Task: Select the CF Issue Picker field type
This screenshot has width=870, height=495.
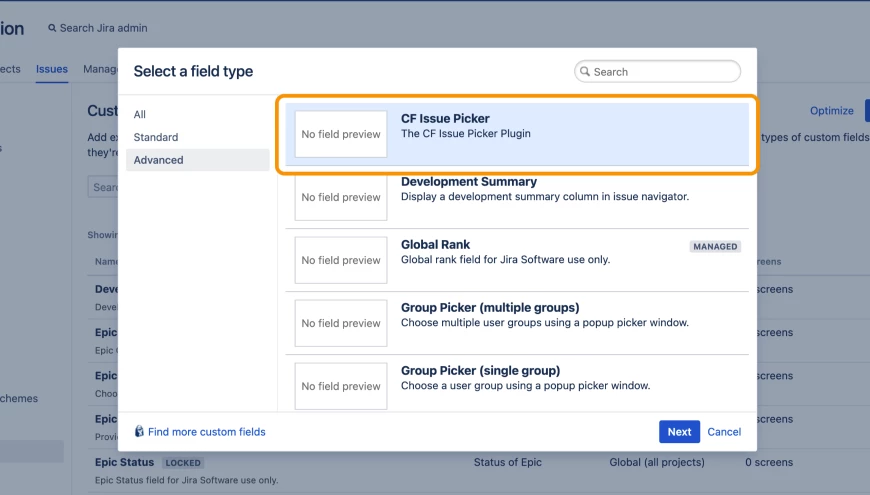Action: coord(517,134)
